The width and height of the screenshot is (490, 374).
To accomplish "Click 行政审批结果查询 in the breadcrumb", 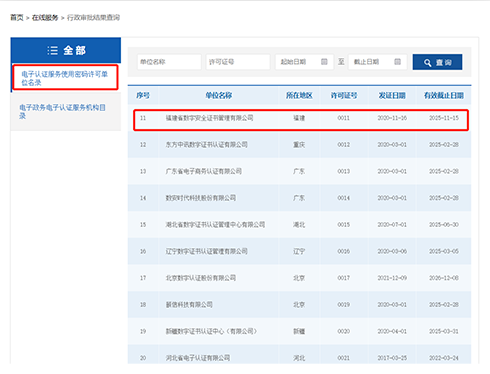I will coord(93,18).
